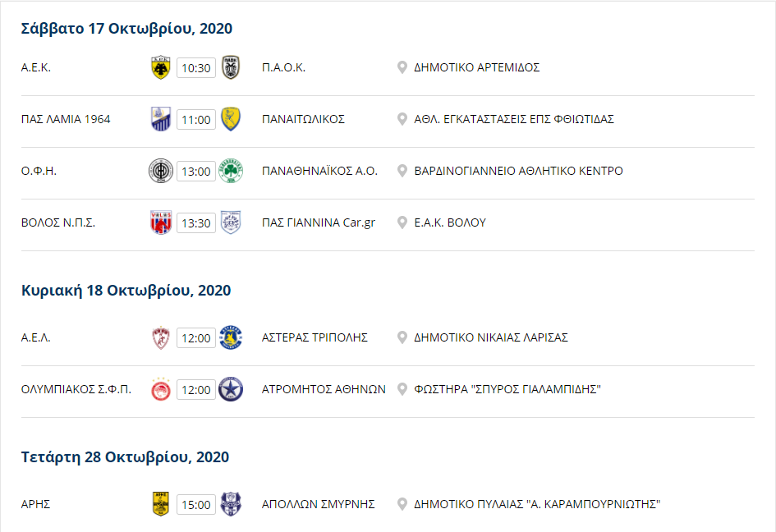This screenshot has height=532, width=776.
Task: Click the ΑΣΤΕΡΑΣ ΤΡΙΠΟΛΗΣ crest
Action: coord(231,337)
